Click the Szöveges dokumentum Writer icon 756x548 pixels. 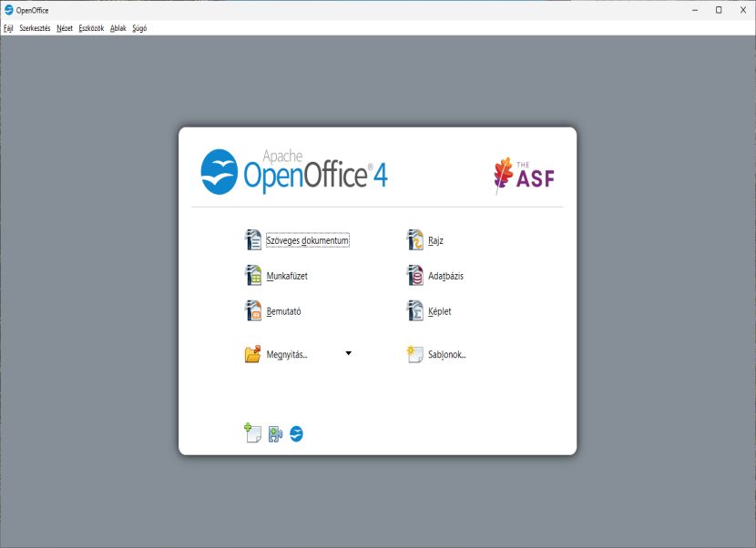[253, 240]
